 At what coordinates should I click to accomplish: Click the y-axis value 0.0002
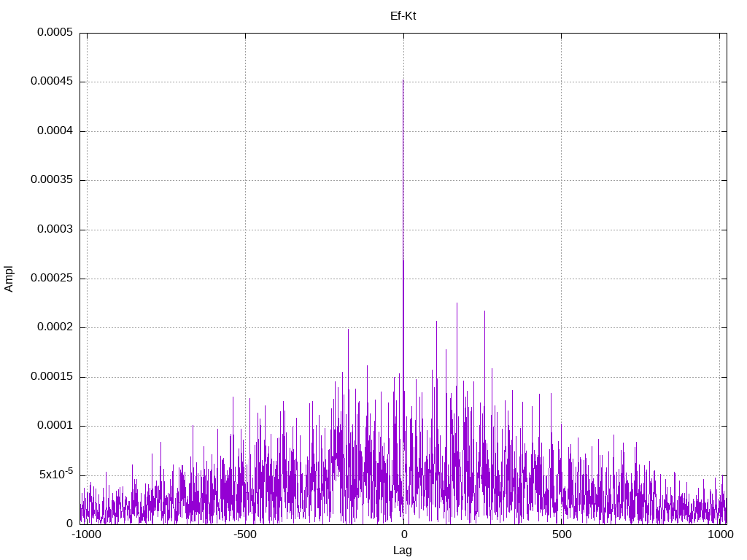(x=55, y=327)
